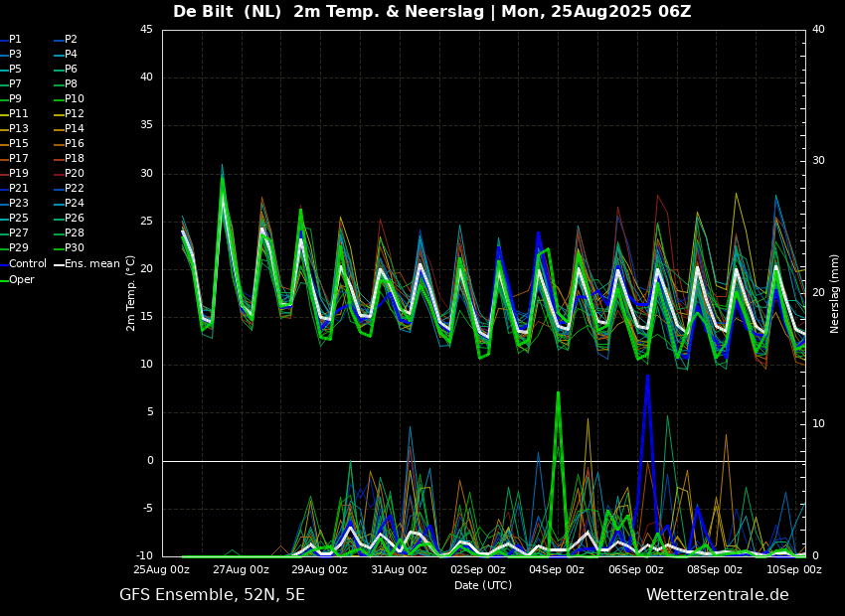Click the 40 value on Neerslag axis
This screenshot has height=616, width=845.
point(818,30)
